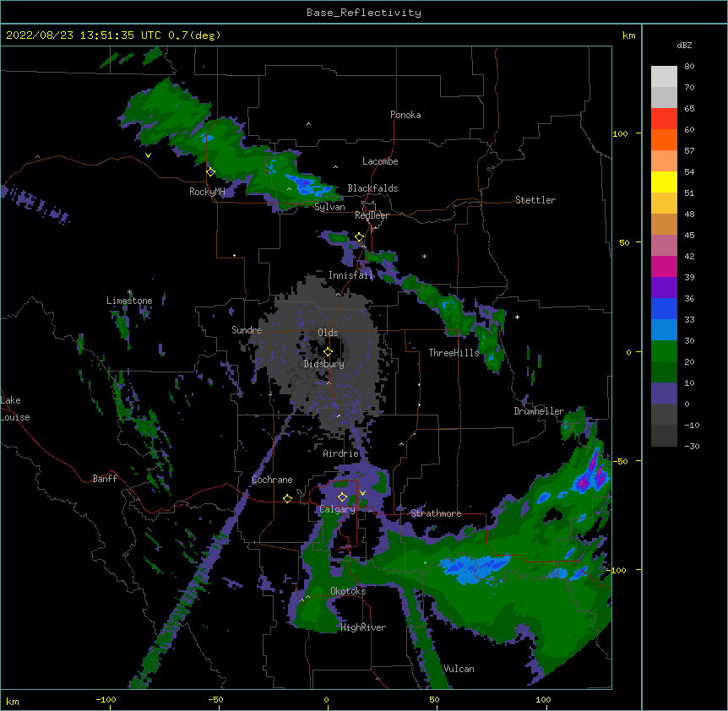This screenshot has height=711, width=728.
Task: Select the red 65 dBZ legend swatch
Action: click(x=664, y=118)
